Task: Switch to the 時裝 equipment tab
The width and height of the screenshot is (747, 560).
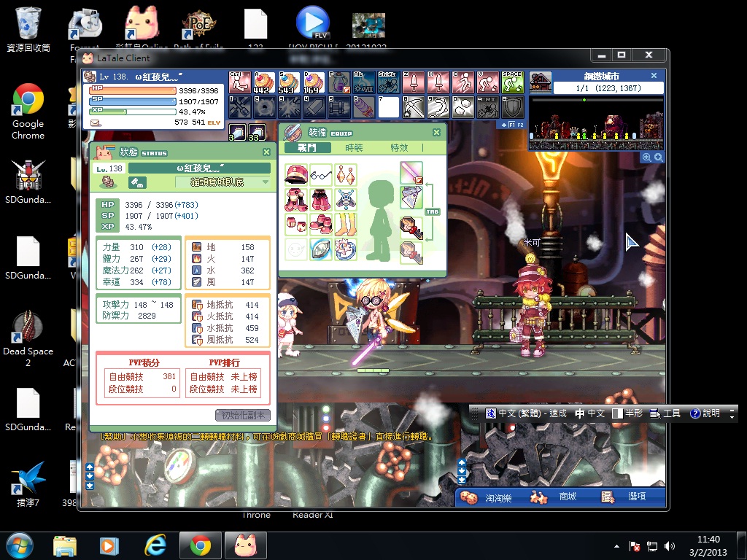Action: [x=354, y=147]
